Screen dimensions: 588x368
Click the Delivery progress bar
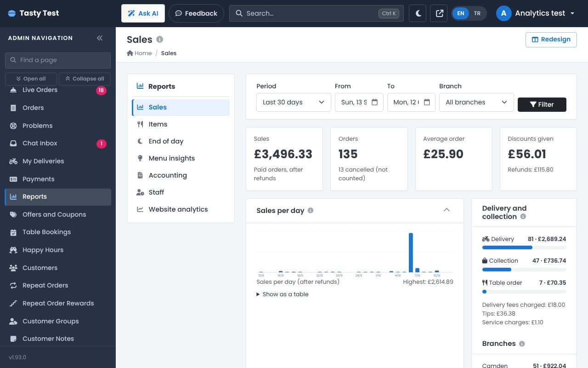tap(524, 247)
